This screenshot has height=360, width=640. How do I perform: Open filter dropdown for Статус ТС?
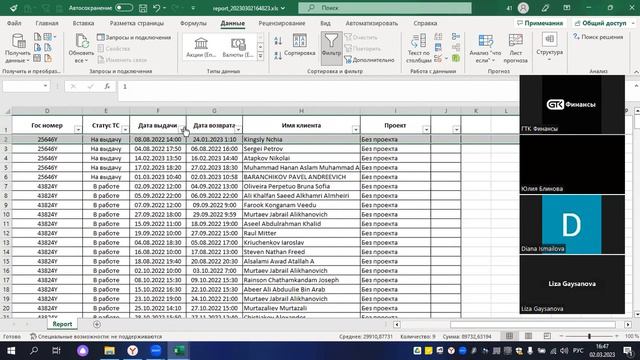click(x=125, y=129)
